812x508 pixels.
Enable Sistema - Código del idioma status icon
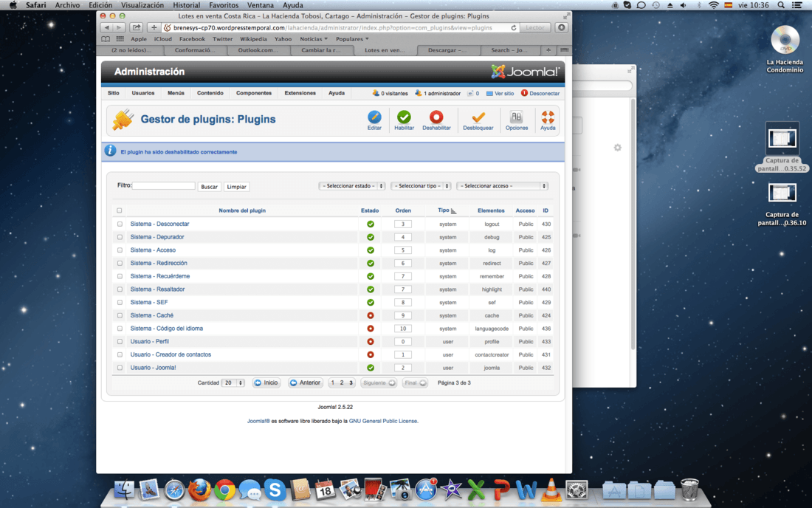coord(371,329)
